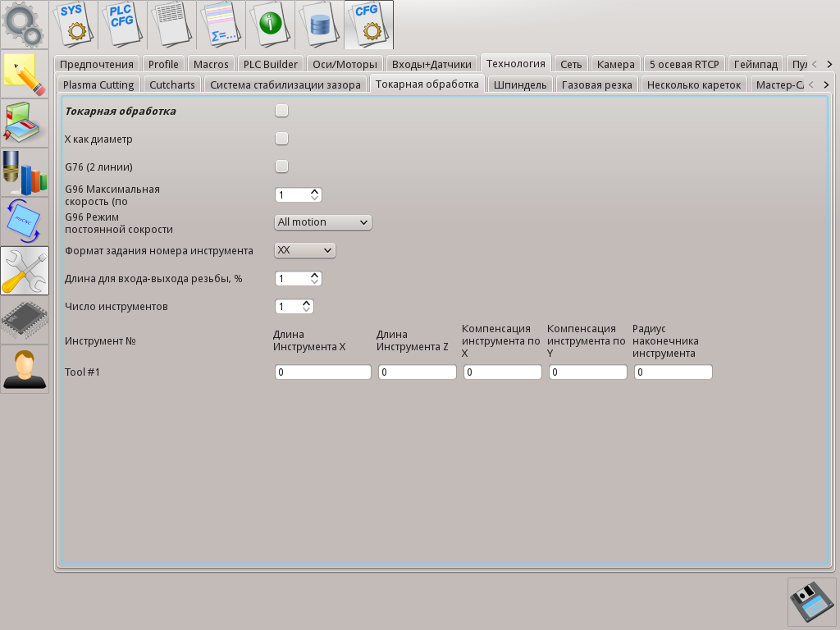840x630 pixels.
Task: Switch to the 5 осевая RTCP tab
Action: tap(684, 64)
